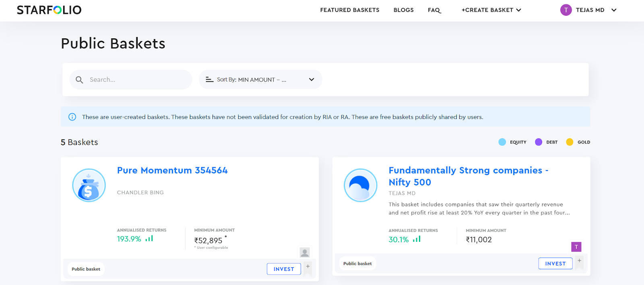The image size is (644, 285).
Task: Bookmark the Fundamentally Strong companies basket
Action: pos(580,262)
